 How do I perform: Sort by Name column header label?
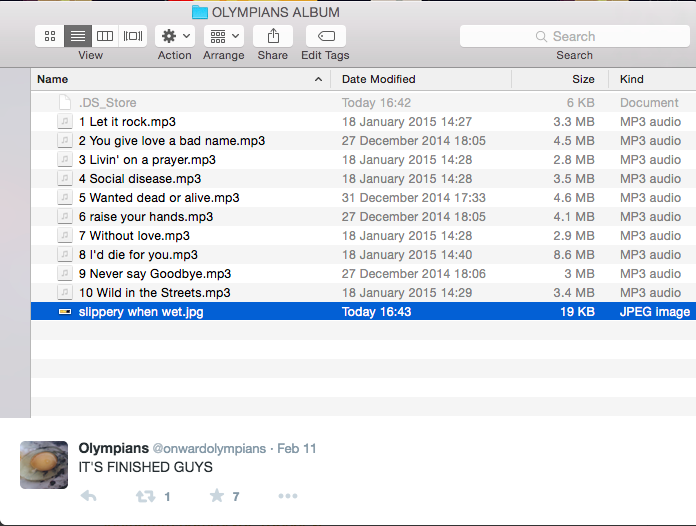(x=52, y=79)
